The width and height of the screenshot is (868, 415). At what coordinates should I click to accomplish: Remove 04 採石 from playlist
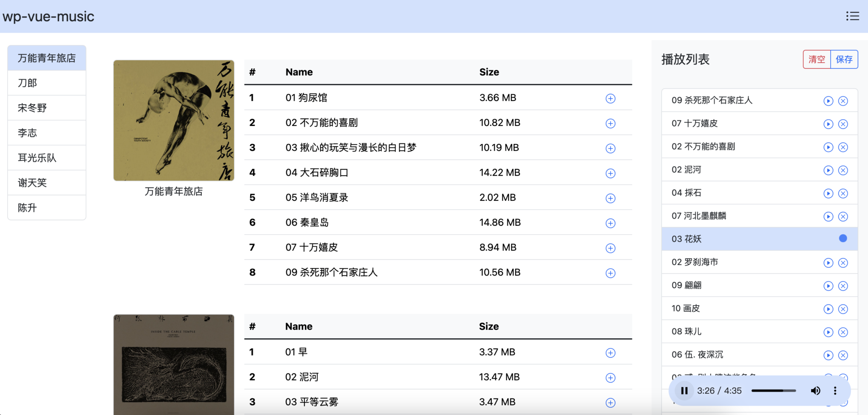(843, 193)
